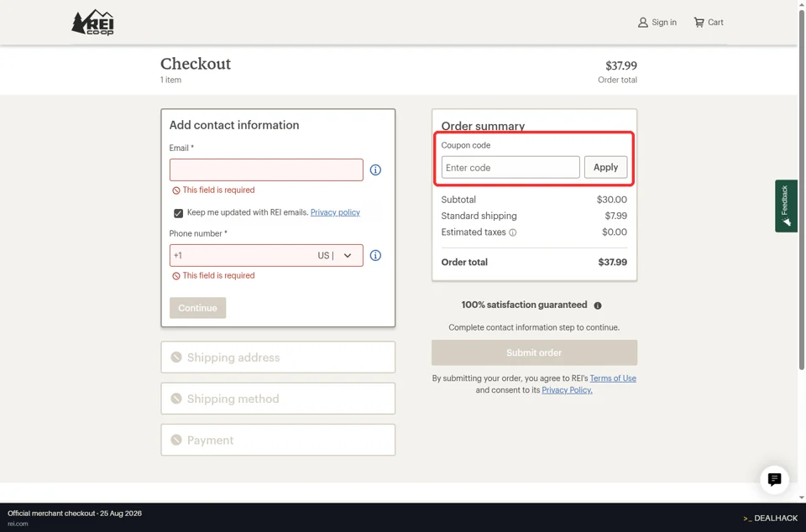Image resolution: width=806 pixels, height=532 pixels.
Task: Click the DEALHACK label in bottom bar
Action: (x=771, y=518)
